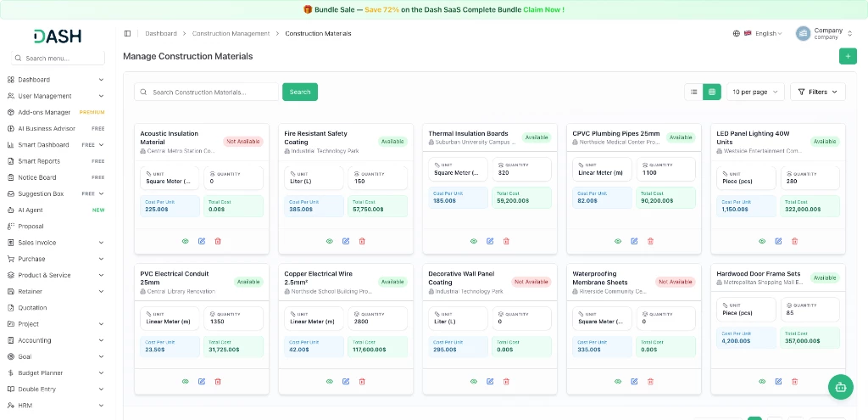The height and width of the screenshot is (420, 868).
Task: Edit LED Panel Lighting 40W Units entry
Action: (778, 241)
